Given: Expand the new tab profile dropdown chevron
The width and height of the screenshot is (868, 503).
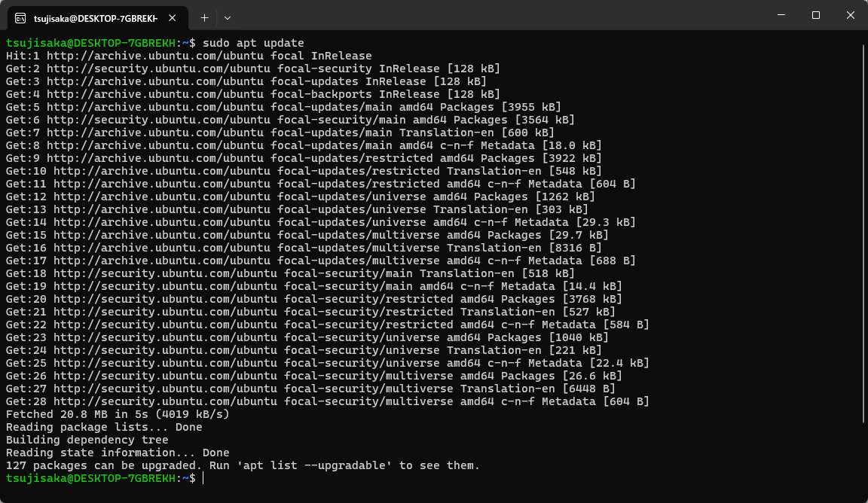Looking at the screenshot, I should [228, 17].
